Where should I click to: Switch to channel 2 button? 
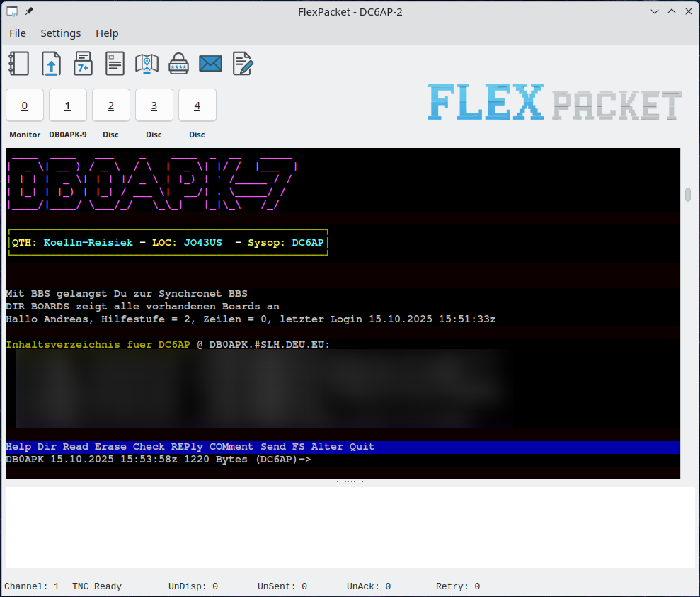tap(110, 106)
